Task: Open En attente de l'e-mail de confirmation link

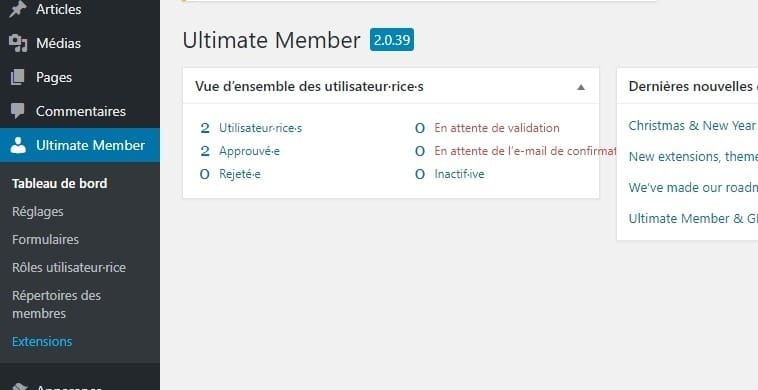Action: [x=525, y=151]
